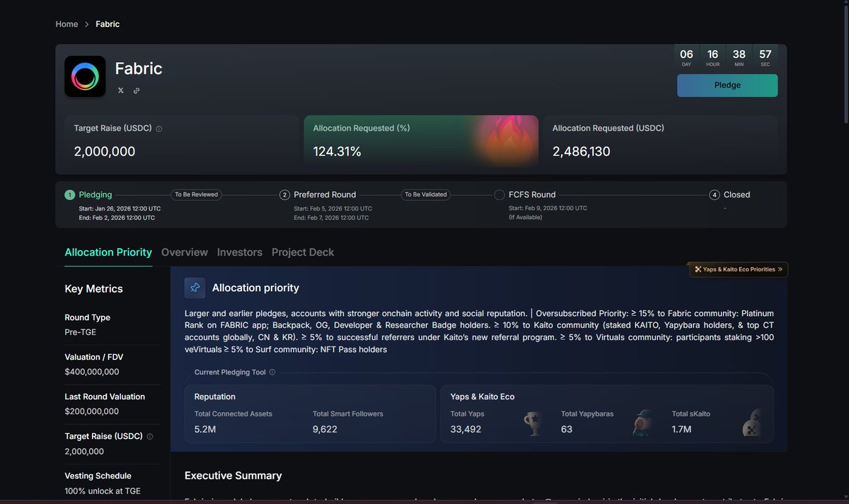Click info icon next to Target Raise in Key Metrics
The width and height of the screenshot is (849, 504).
click(x=149, y=436)
